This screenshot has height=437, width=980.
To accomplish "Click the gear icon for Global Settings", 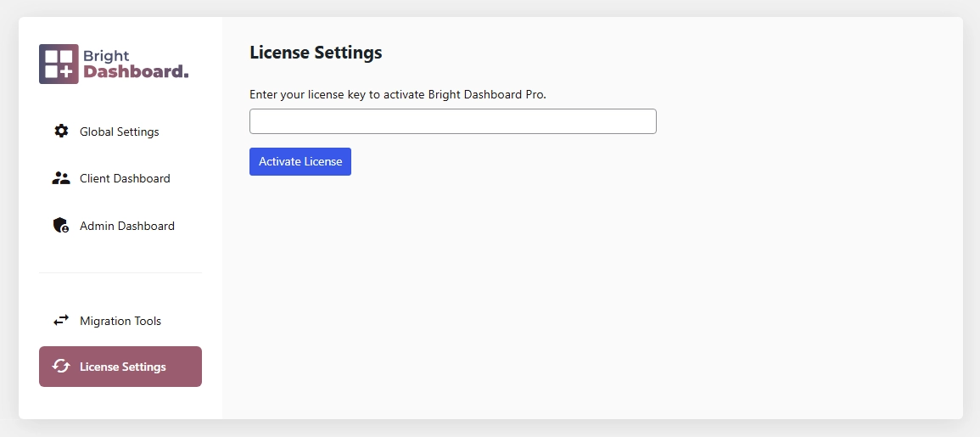I will click(x=61, y=132).
